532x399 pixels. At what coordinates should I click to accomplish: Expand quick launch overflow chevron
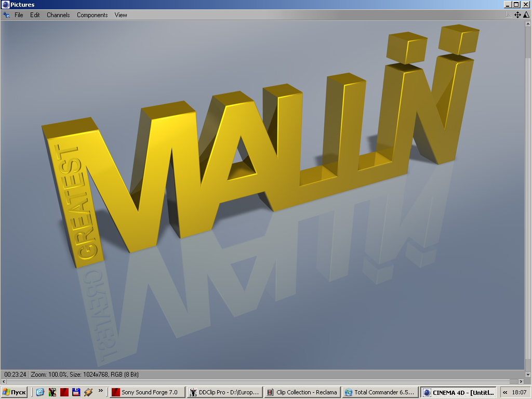click(100, 391)
